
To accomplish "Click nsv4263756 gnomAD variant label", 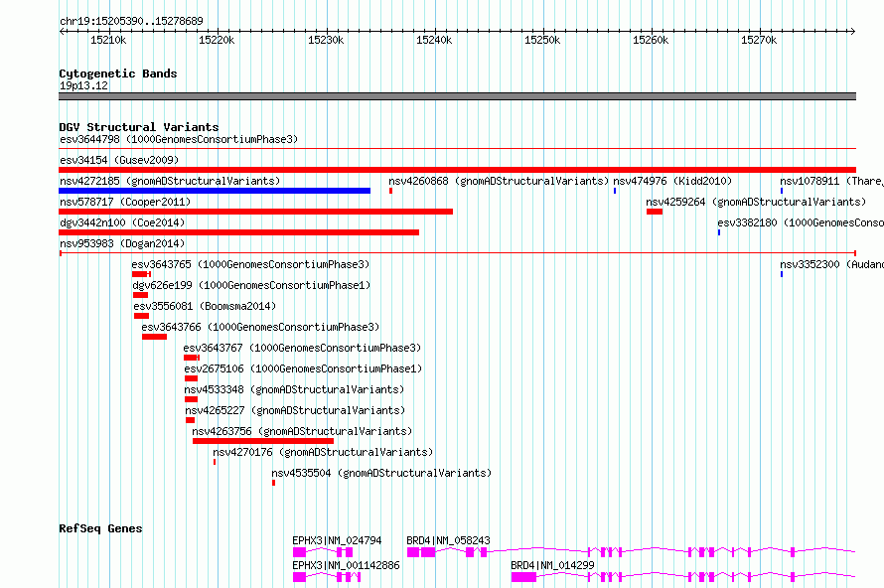I will point(302,431).
